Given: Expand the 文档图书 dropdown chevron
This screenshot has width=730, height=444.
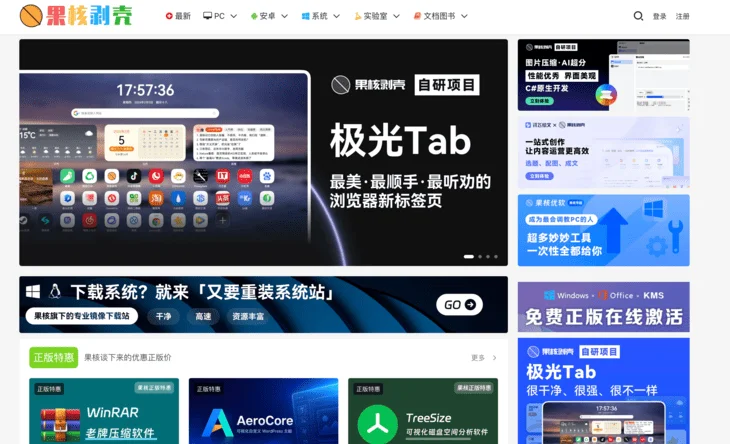Looking at the screenshot, I should pos(464,16).
